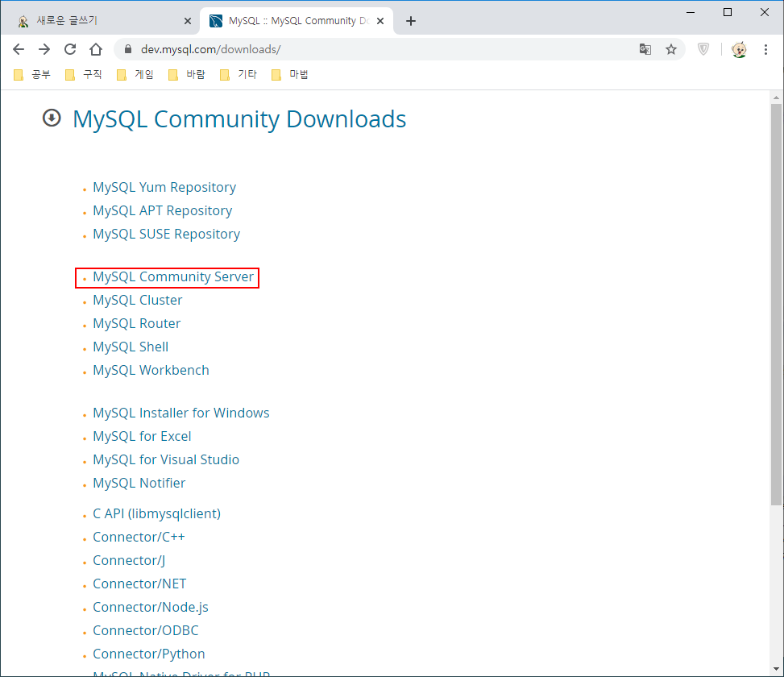Screen dimensions: 784x677
Task: Open C API (libmysqlclient) link
Action: point(156,513)
